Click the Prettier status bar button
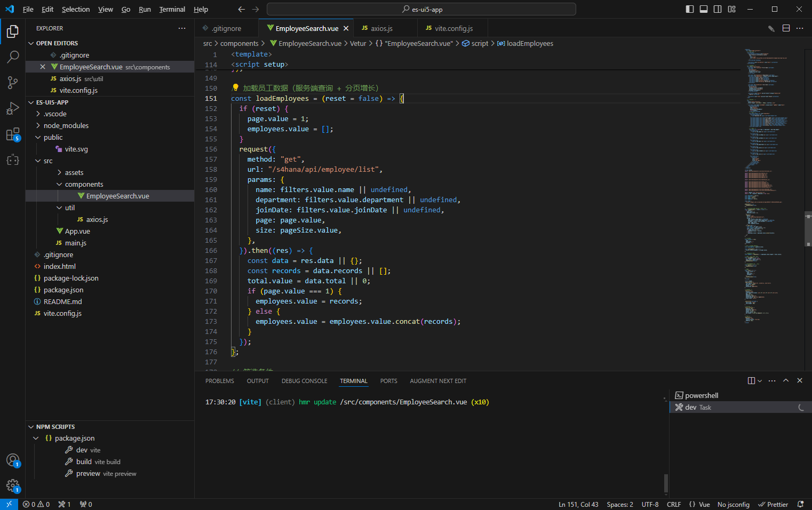This screenshot has width=812, height=510. (773, 504)
